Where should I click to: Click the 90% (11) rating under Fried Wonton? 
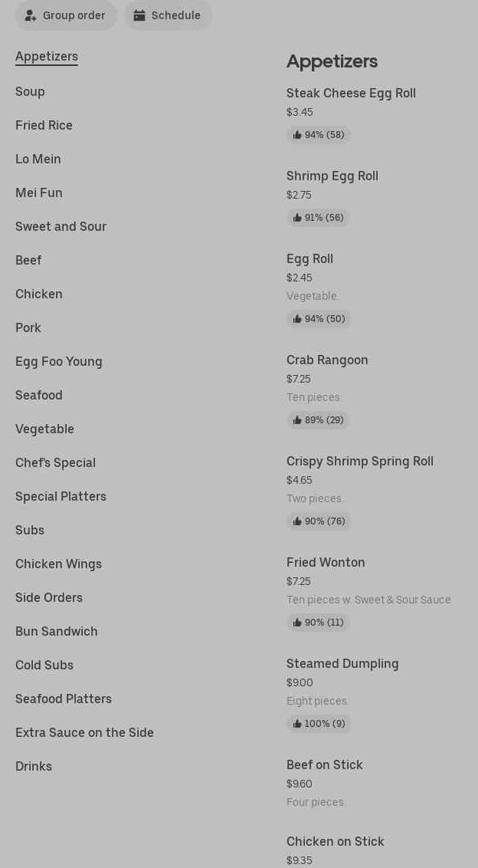pyautogui.click(x=319, y=623)
